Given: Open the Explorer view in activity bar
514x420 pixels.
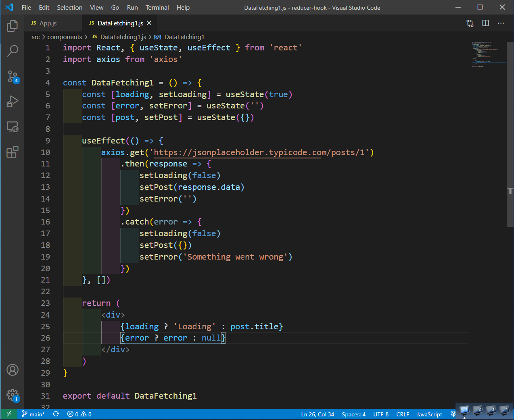Looking at the screenshot, I should [x=13, y=26].
